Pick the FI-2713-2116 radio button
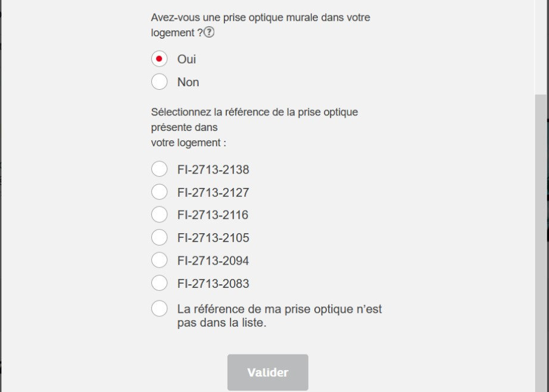The width and height of the screenshot is (549, 392). (x=159, y=215)
